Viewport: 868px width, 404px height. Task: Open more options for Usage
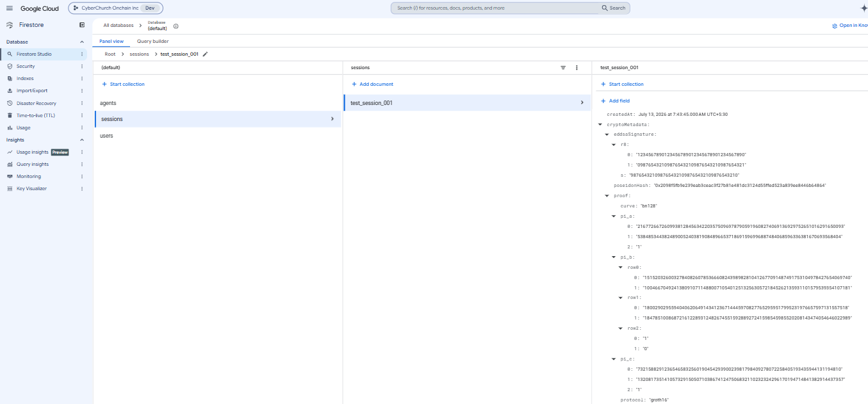click(x=82, y=127)
